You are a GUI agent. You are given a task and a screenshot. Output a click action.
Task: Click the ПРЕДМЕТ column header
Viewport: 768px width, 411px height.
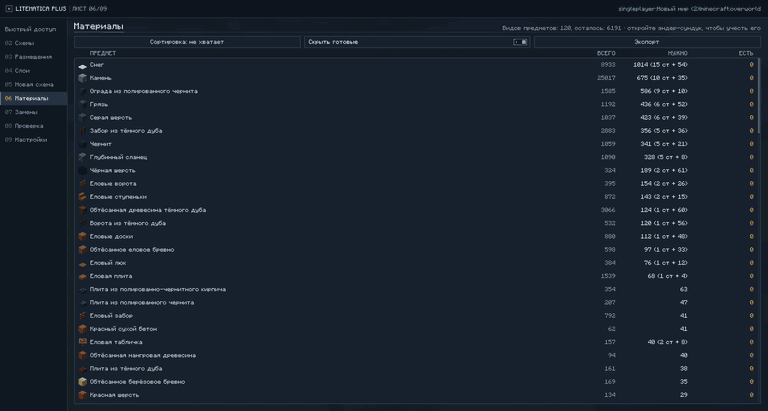pyautogui.click(x=103, y=53)
